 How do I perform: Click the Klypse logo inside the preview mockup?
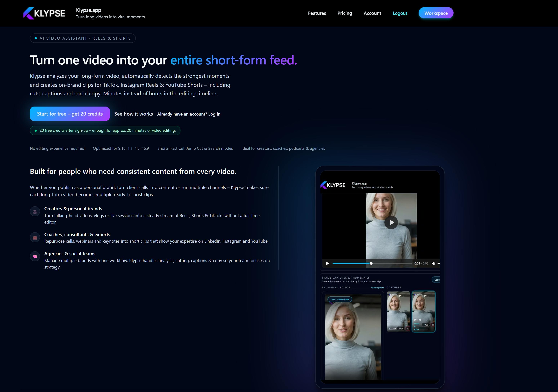(x=333, y=185)
